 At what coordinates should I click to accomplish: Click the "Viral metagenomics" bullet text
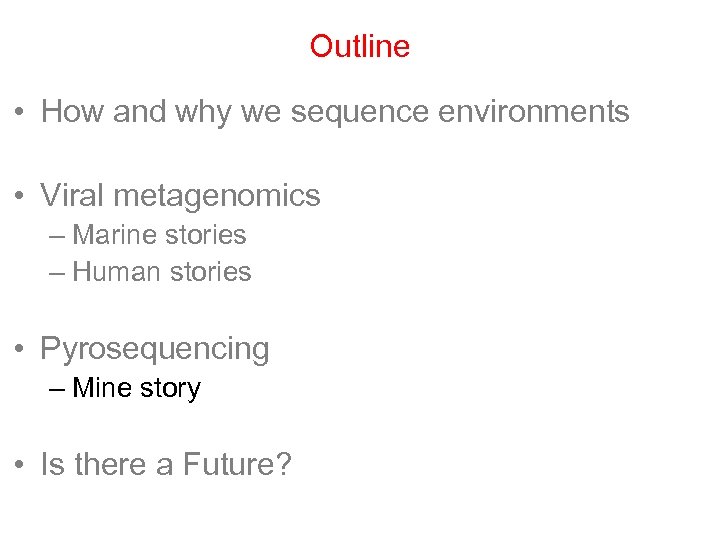pyautogui.click(x=180, y=195)
